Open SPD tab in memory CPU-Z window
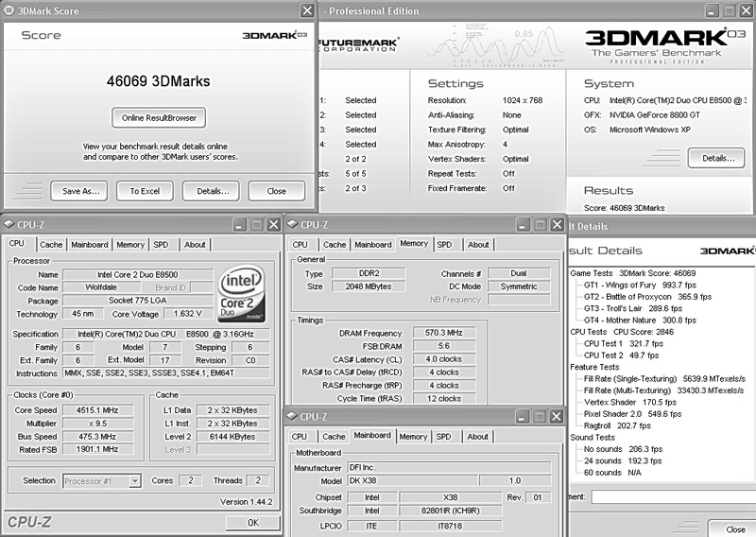This screenshot has height=537, width=756. pos(444,245)
